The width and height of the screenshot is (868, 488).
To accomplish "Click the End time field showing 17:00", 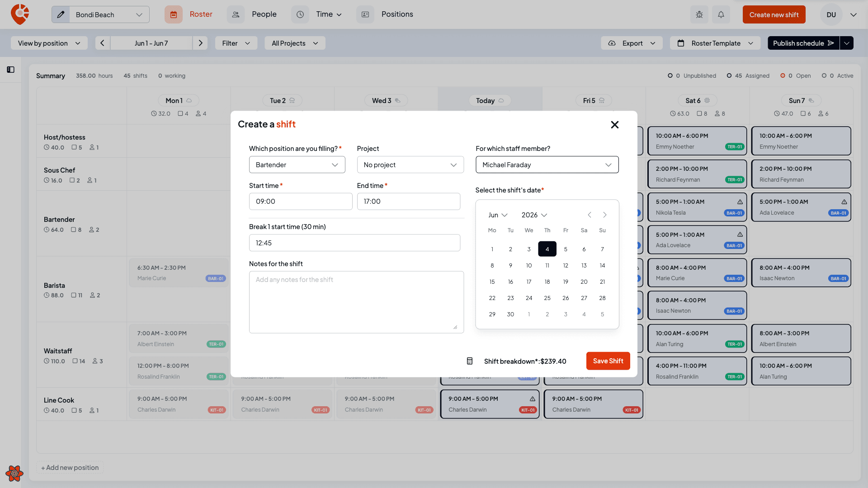I will tap(409, 202).
